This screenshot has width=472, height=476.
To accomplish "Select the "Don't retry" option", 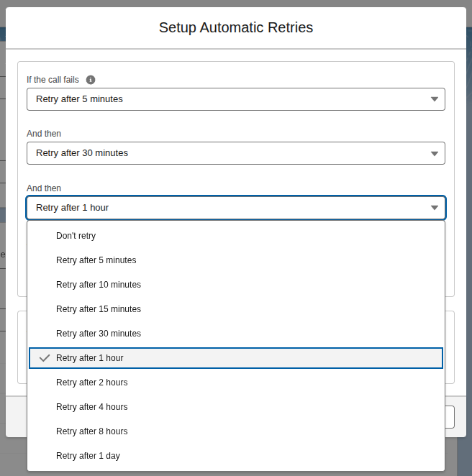I will [x=76, y=236].
